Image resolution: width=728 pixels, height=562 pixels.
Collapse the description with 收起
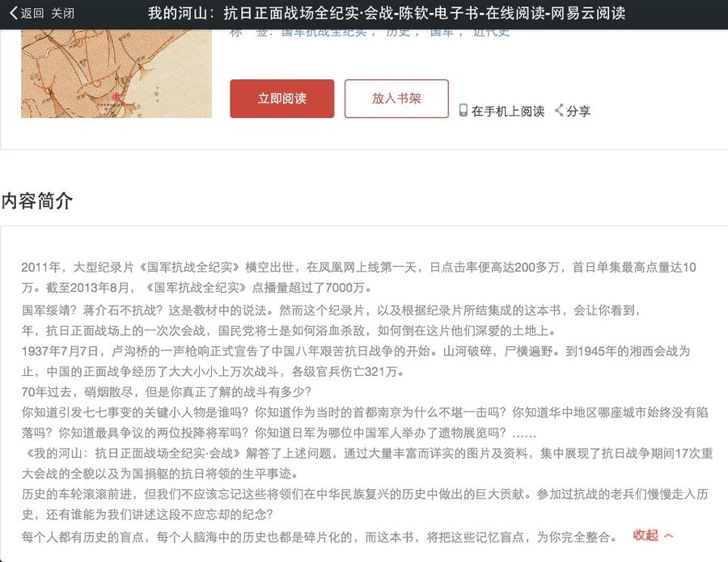click(x=653, y=535)
